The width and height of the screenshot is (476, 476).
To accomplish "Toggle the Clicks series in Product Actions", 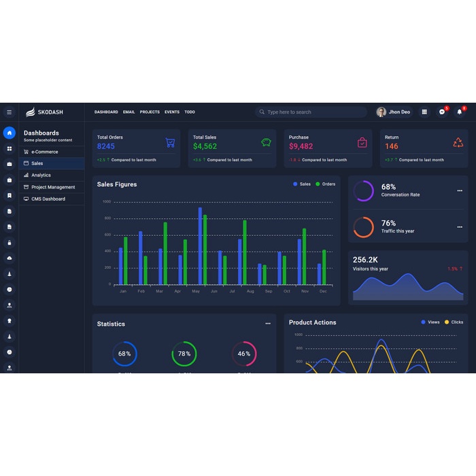I will (454, 322).
